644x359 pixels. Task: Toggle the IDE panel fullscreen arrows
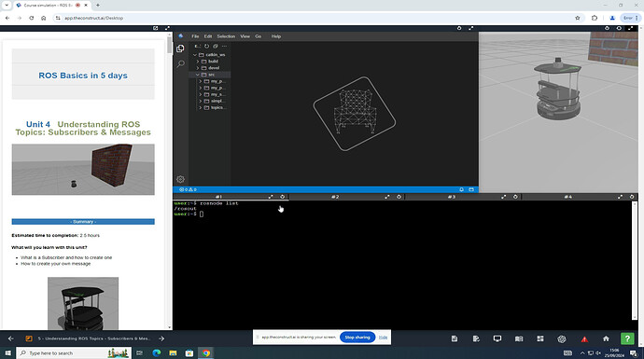470,28
